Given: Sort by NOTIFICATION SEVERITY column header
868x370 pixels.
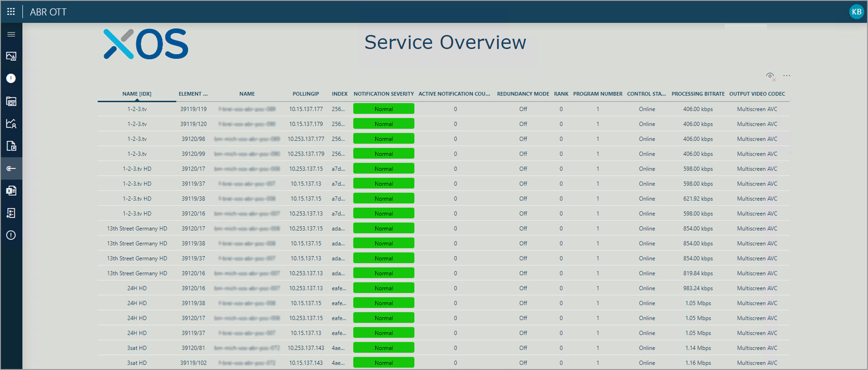Looking at the screenshot, I should click(x=383, y=94).
